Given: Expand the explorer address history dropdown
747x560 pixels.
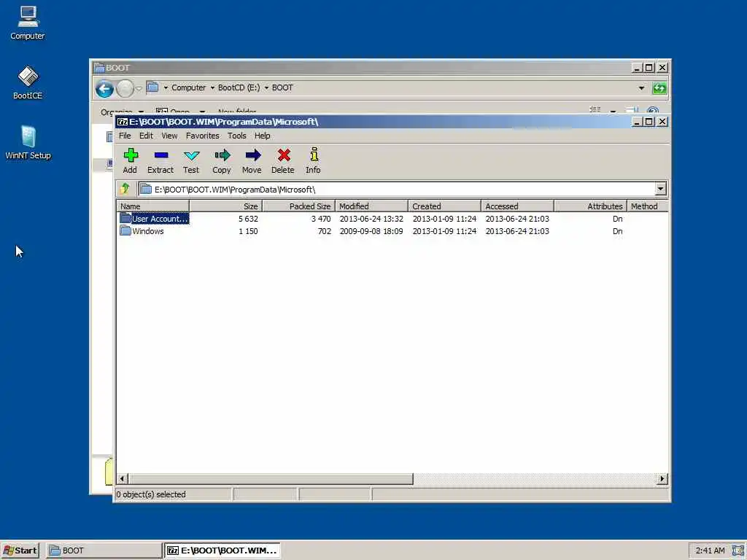Looking at the screenshot, I should click(x=641, y=88).
